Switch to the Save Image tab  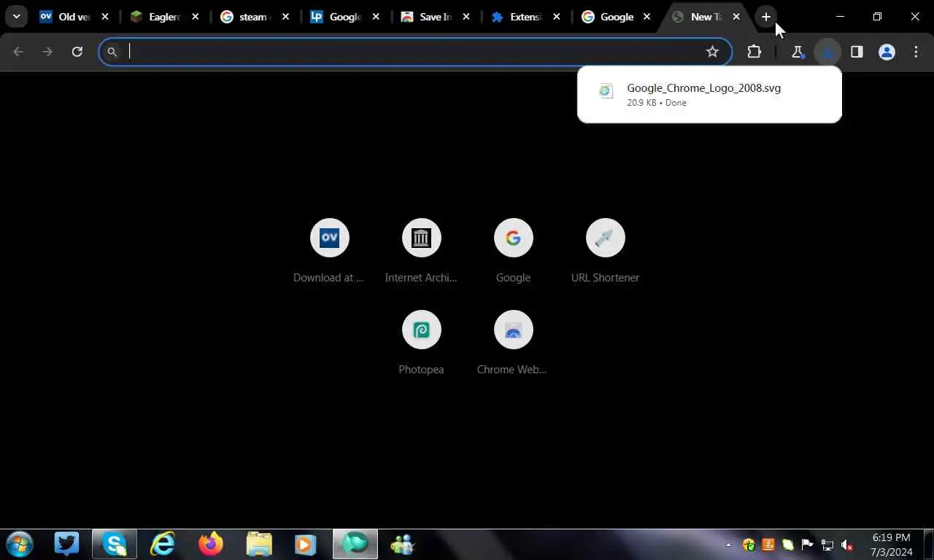pos(435,17)
